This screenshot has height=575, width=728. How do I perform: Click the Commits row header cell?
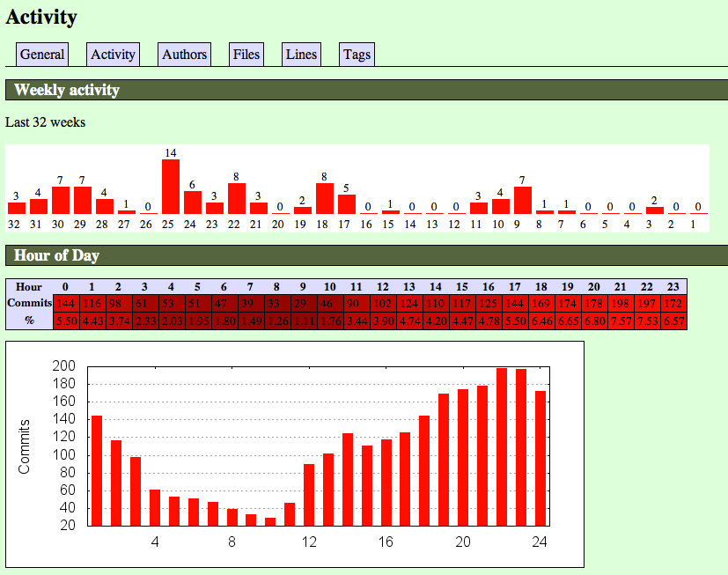(29, 303)
